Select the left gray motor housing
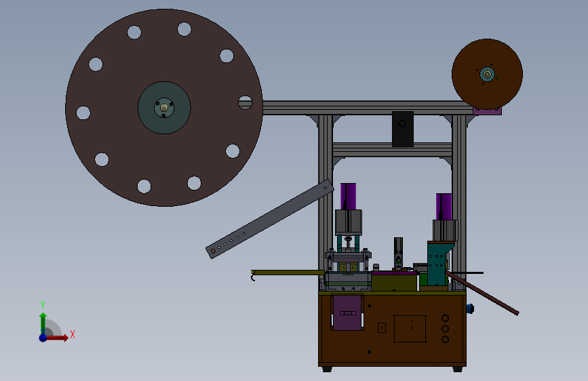 pos(349,222)
